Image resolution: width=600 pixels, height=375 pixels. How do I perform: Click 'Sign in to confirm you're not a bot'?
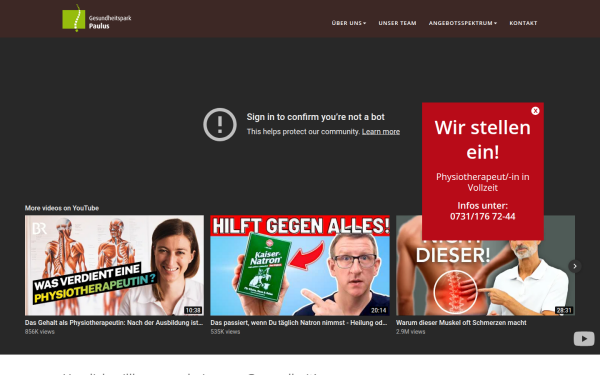[315, 117]
